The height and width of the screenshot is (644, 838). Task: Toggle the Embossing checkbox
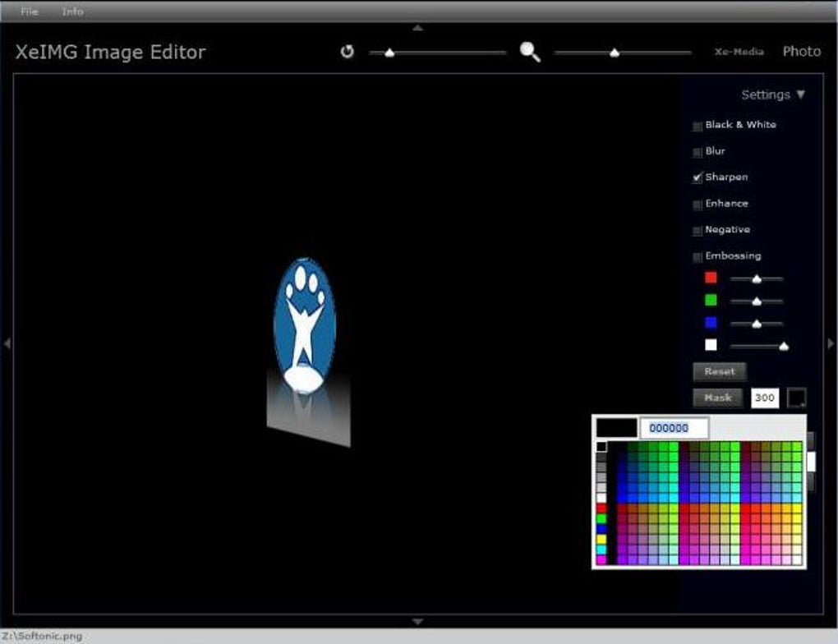pyautogui.click(x=698, y=257)
